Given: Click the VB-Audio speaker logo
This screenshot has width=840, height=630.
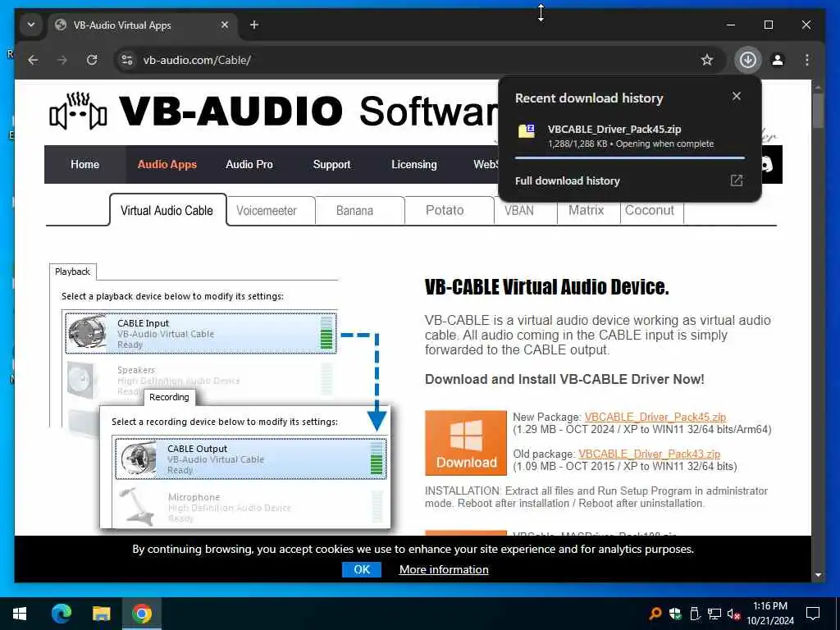Looking at the screenshot, I should click(x=78, y=111).
